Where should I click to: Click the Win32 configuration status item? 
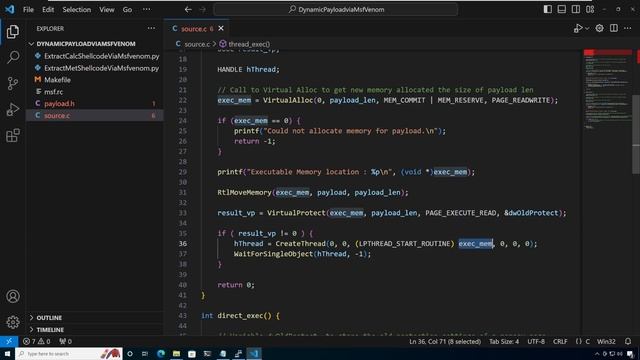click(606, 342)
